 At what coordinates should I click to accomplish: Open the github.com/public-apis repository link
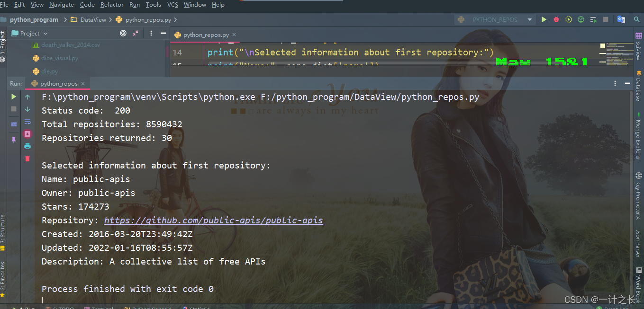pos(213,221)
